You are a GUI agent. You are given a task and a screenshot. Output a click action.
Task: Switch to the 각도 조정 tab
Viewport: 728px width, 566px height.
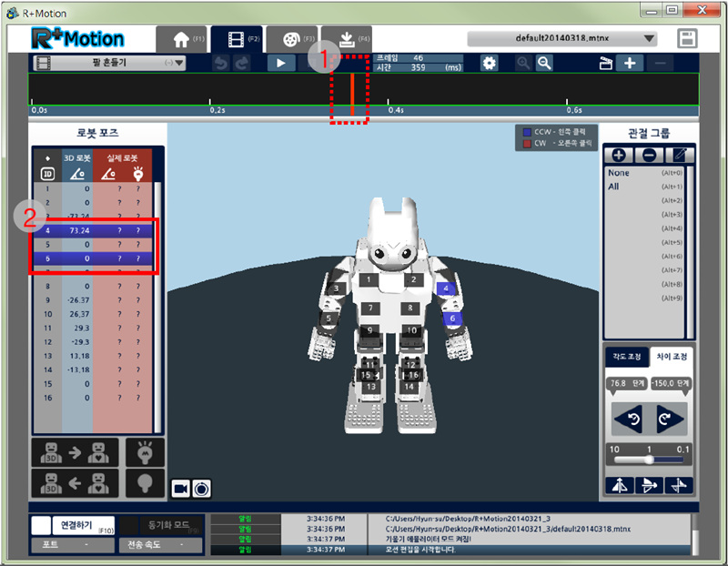626,357
